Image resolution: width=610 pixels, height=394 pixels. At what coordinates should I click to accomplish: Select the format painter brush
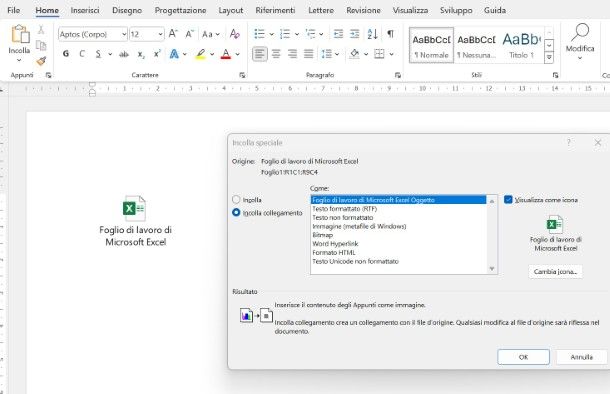click(41, 61)
